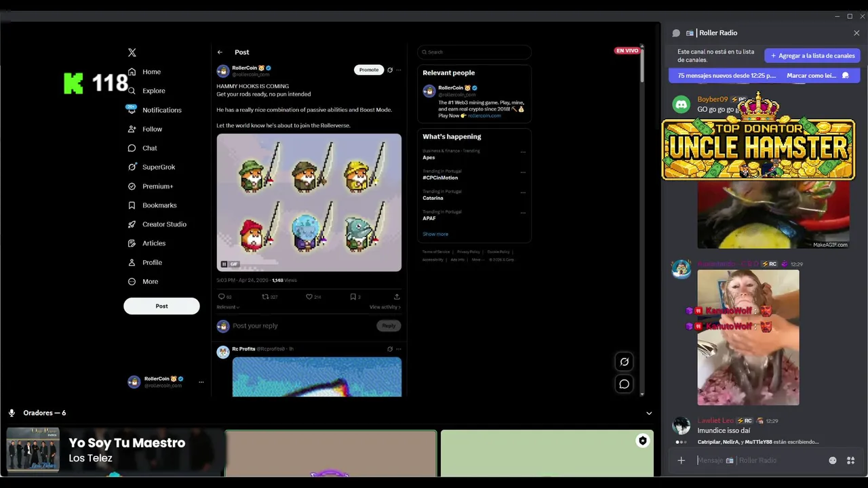
Task: Open rollercoin.com link in Relevant people
Action: (484, 116)
